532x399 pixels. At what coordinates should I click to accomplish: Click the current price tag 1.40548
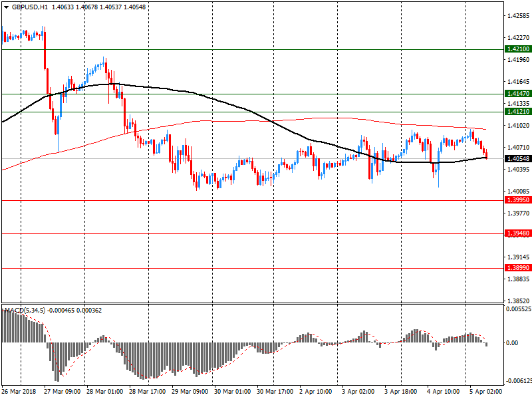518,158
